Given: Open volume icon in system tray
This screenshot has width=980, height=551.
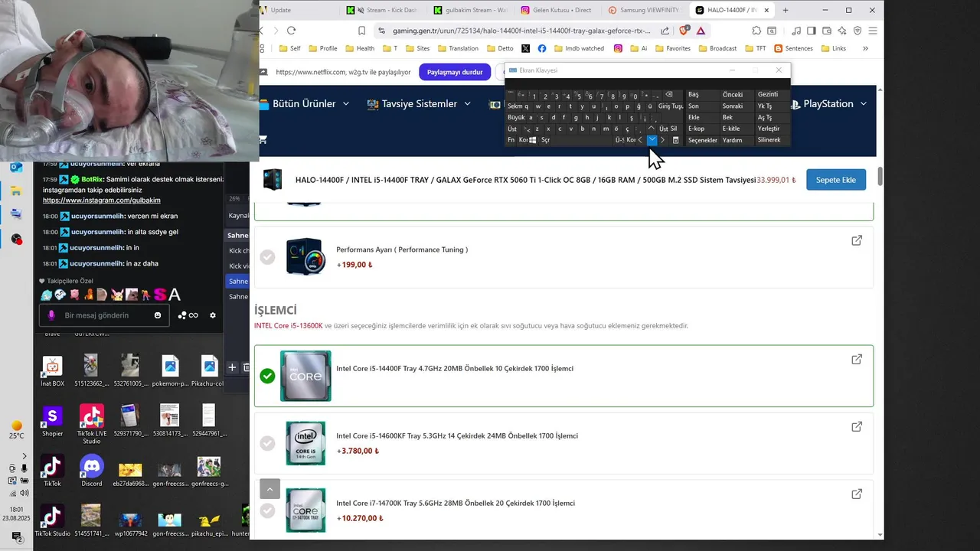Looking at the screenshot, I should point(25,493).
